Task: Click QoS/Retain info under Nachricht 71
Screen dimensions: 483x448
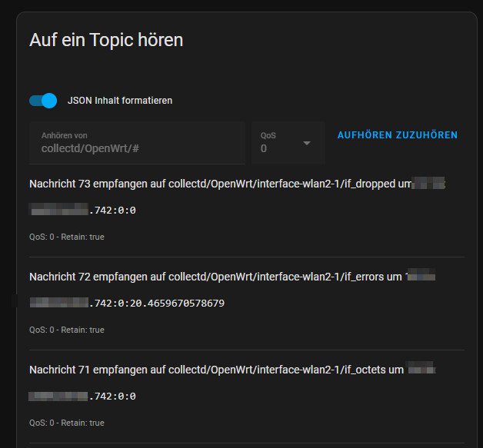Action: tap(67, 423)
